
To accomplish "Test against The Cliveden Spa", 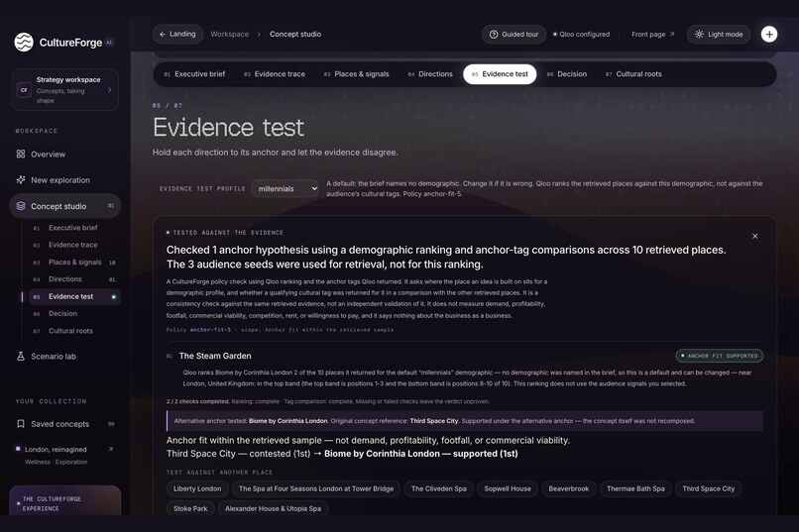I will [x=439, y=488].
